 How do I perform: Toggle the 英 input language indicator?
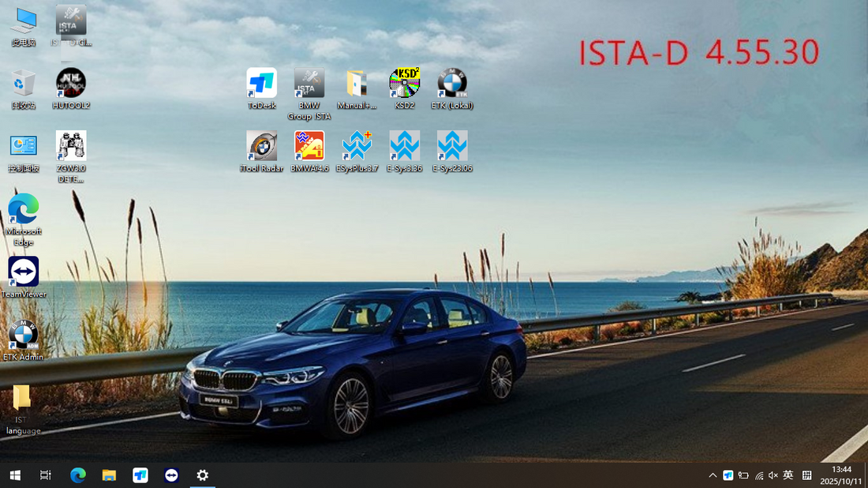point(788,475)
